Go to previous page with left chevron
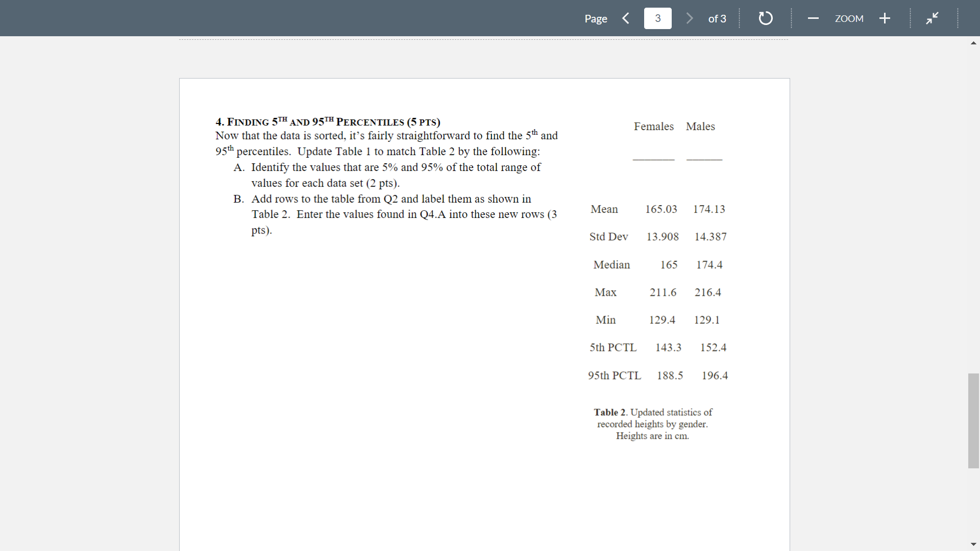The width and height of the screenshot is (980, 551). [626, 18]
